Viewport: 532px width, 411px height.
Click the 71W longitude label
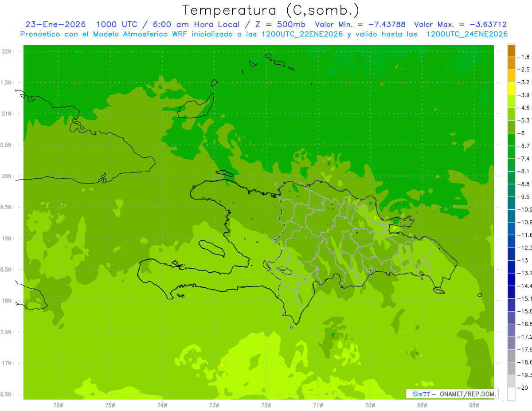click(x=318, y=405)
